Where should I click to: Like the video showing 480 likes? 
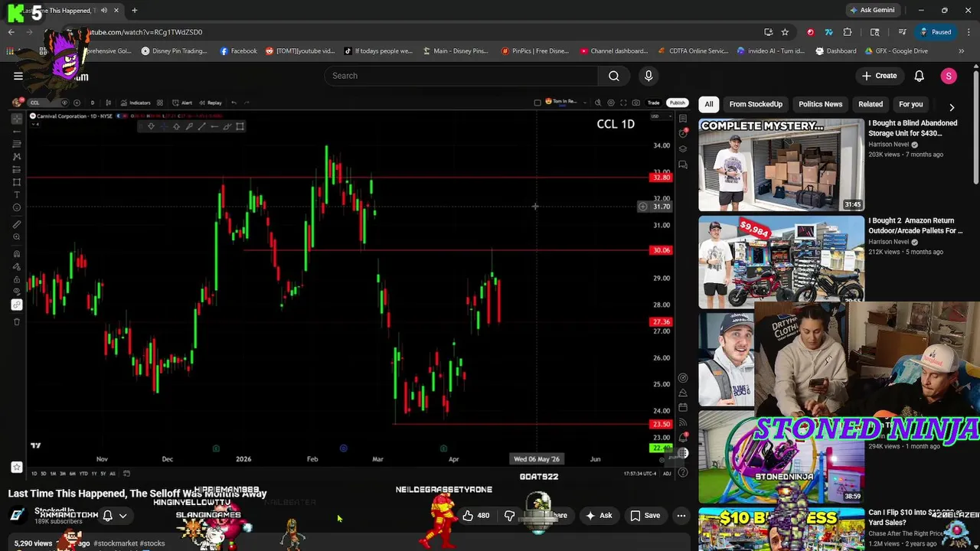tap(475, 516)
